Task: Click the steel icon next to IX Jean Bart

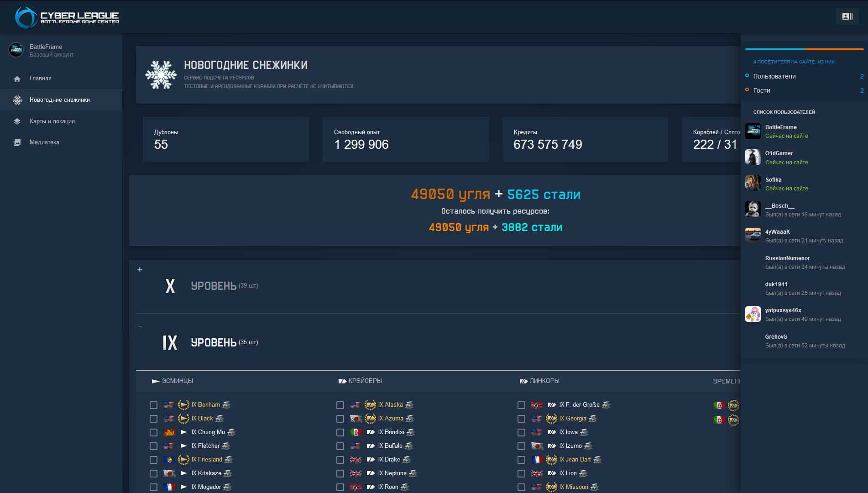Action: [x=597, y=460]
